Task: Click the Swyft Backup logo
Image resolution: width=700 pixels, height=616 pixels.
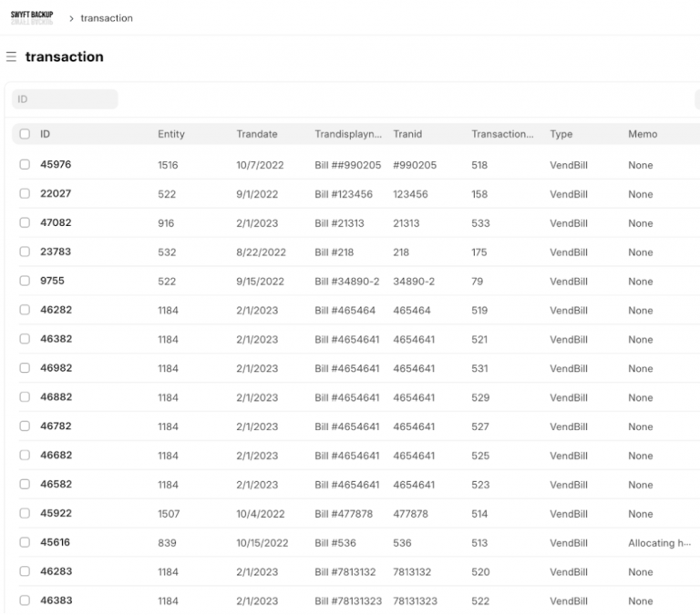Action: pos(32,17)
